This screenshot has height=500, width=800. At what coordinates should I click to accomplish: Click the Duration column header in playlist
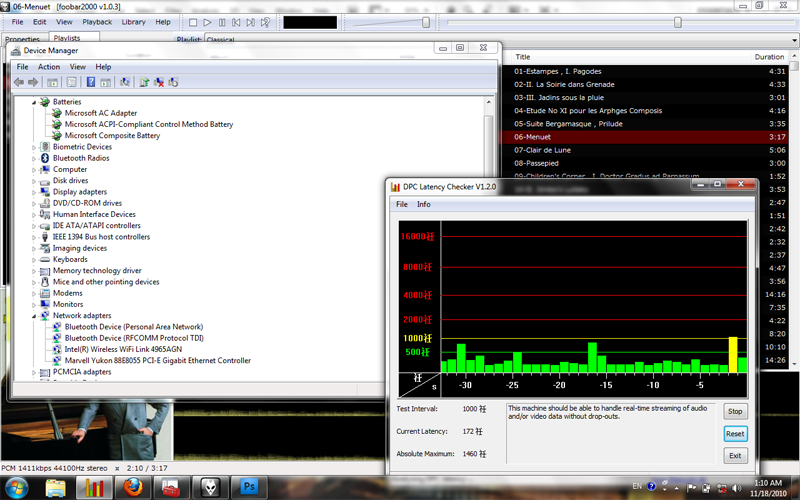coord(769,57)
